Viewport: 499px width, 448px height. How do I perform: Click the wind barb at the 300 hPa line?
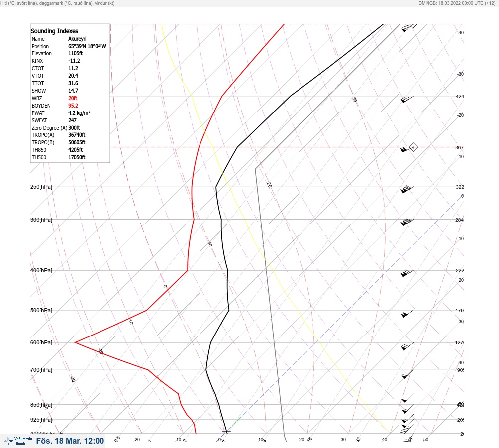(407, 222)
